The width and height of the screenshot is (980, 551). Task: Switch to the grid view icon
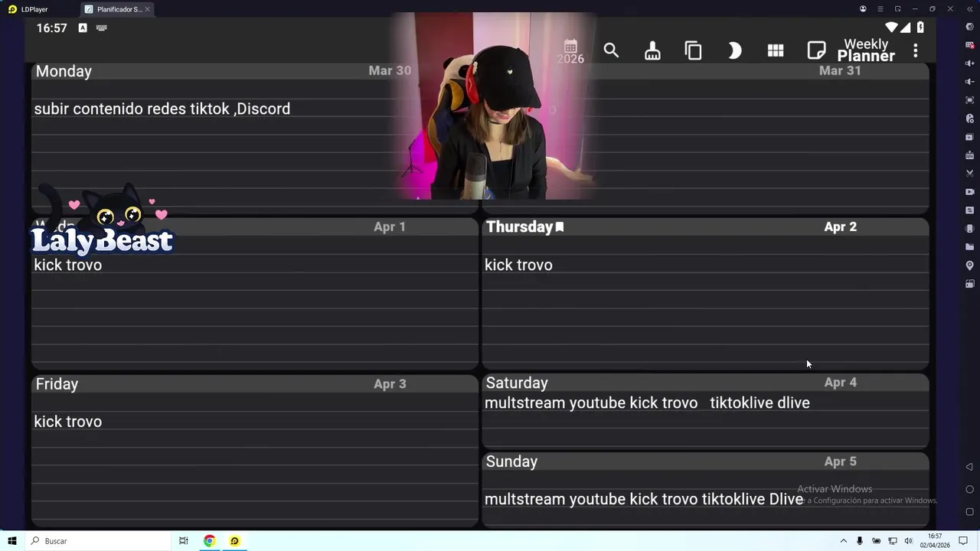[776, 51]
